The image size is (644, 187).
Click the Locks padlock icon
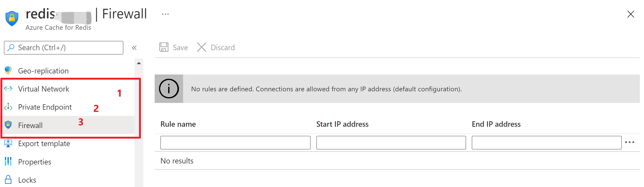[x=8, y=179]
